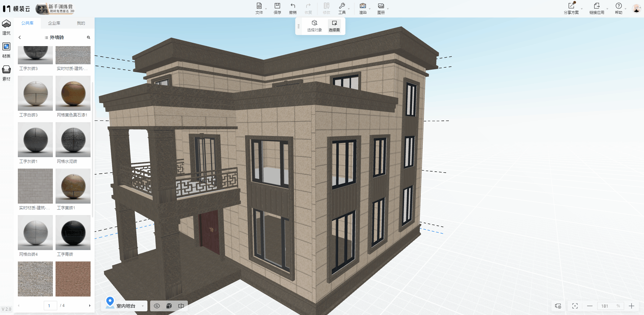Click the search icon beside 外墙砖

(89, 37)
